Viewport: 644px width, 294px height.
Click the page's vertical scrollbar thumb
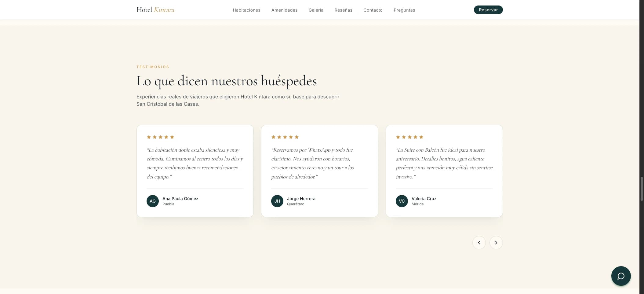(642, 189)
